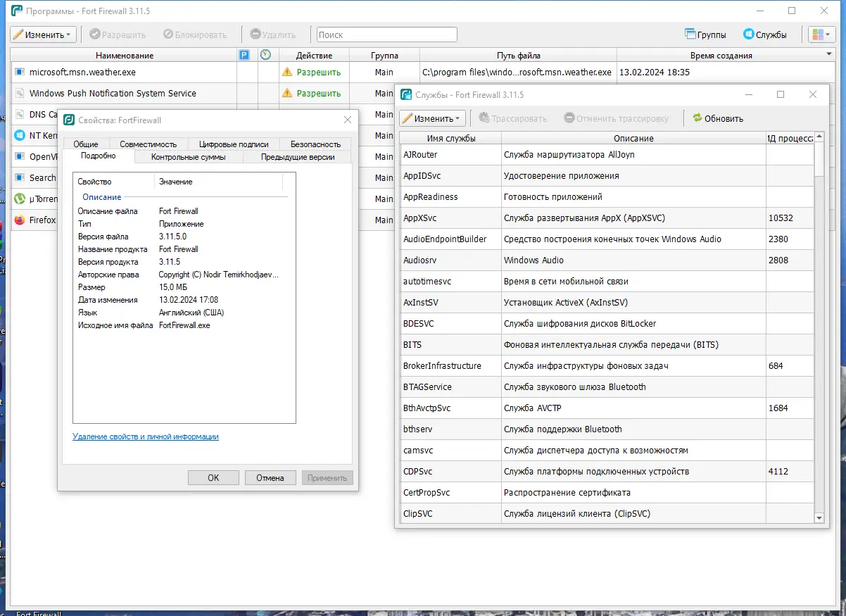
Task: Open the Группы window button
Action: tap(705, 34)
